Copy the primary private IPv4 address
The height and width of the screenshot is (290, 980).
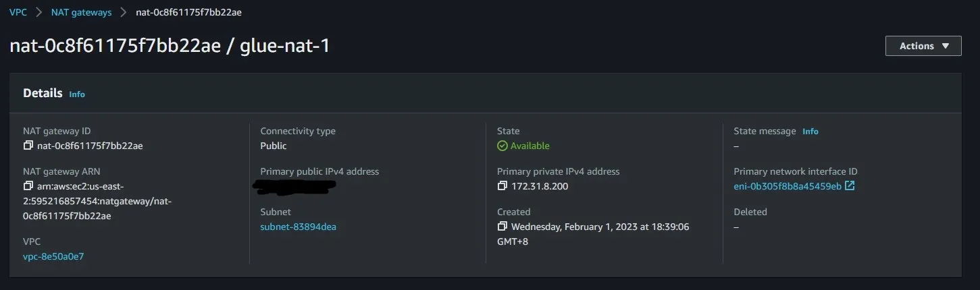(x=502, y=186)
